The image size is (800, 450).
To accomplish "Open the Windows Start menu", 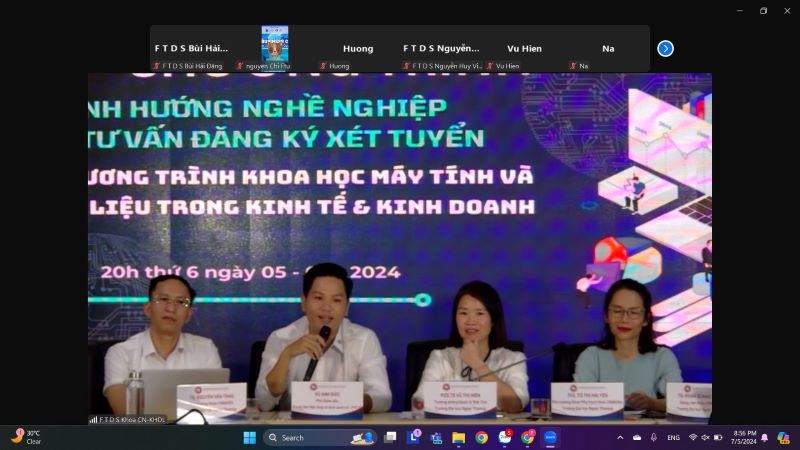I will pyautogui.click(x=249, y=438).
